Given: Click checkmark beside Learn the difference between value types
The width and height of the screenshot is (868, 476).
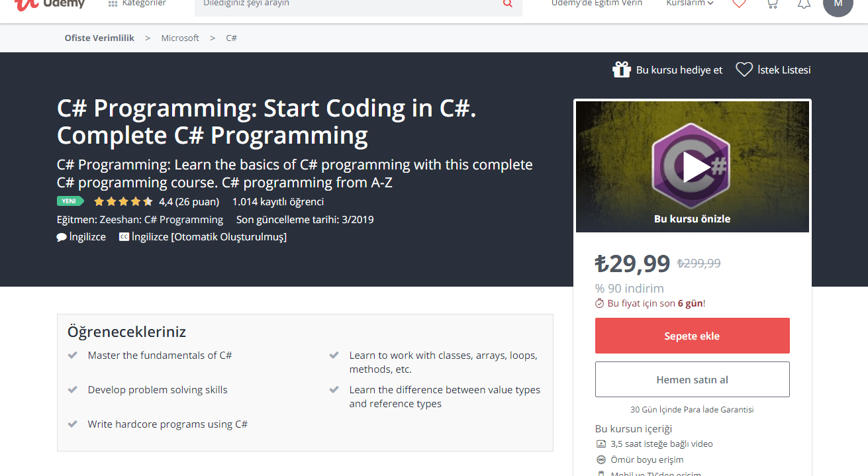Looking at the screenshot, I should pos(334,390).
